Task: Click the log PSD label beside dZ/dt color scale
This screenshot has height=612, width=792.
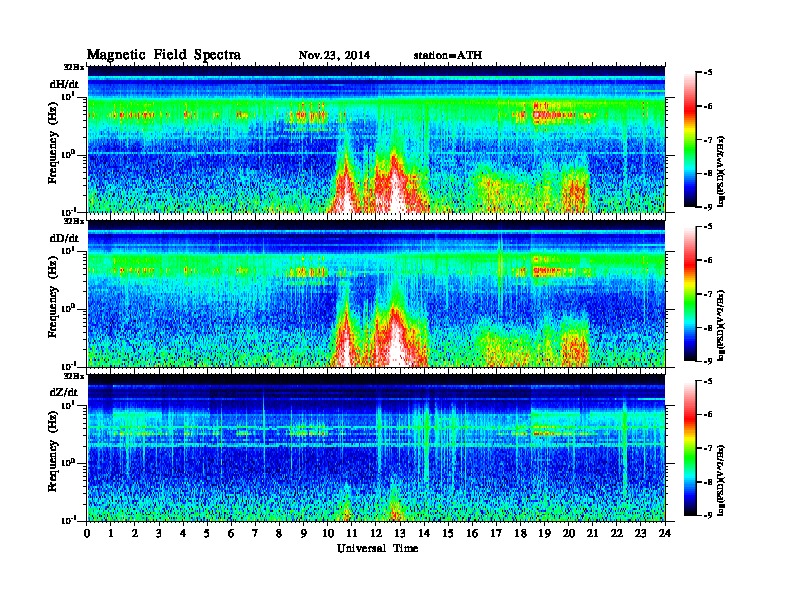Action: 722,480
